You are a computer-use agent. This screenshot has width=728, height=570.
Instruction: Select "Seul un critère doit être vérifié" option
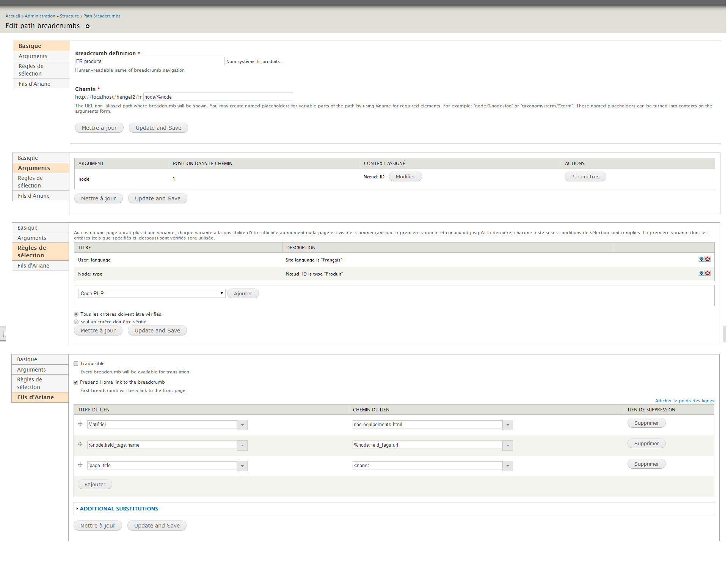pyautogui.click(x=76, y=321)
